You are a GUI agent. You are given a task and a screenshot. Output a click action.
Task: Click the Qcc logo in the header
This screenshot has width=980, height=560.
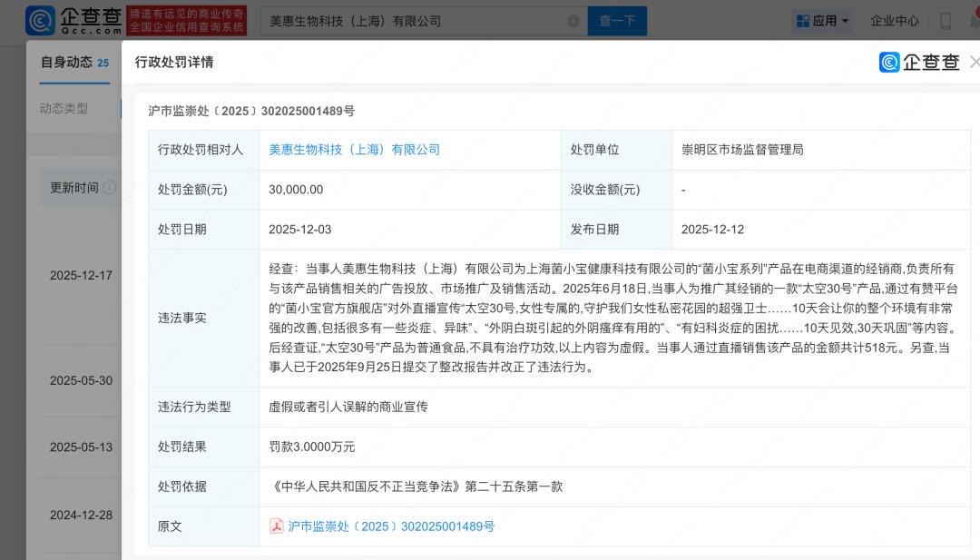(x=73, y=20)
